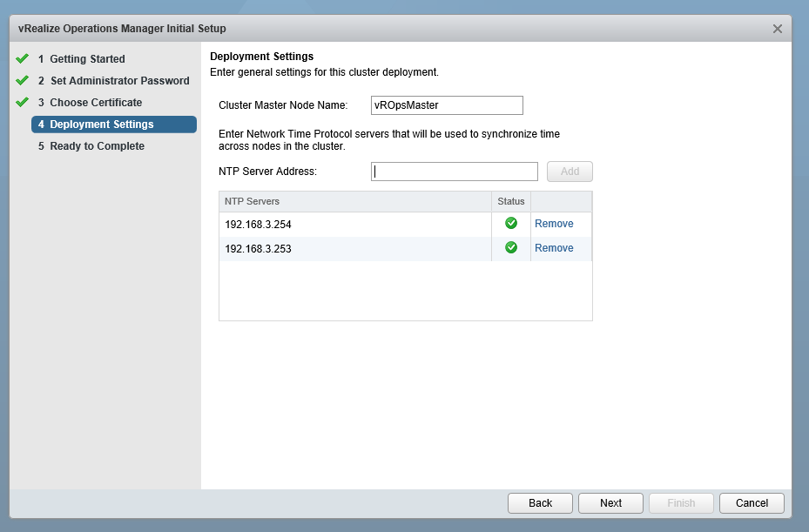This screenshot has width=809, height=532.
Task: Select the 192.168.3.254 row text
Action: click(258, 225)
